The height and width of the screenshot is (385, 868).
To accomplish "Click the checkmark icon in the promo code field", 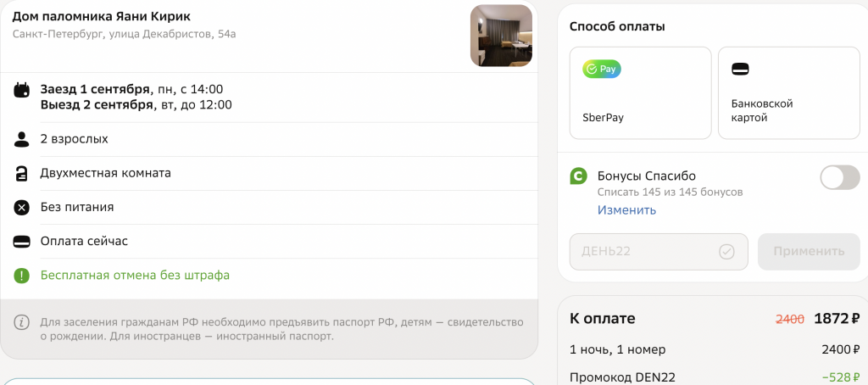I will 726,252.
